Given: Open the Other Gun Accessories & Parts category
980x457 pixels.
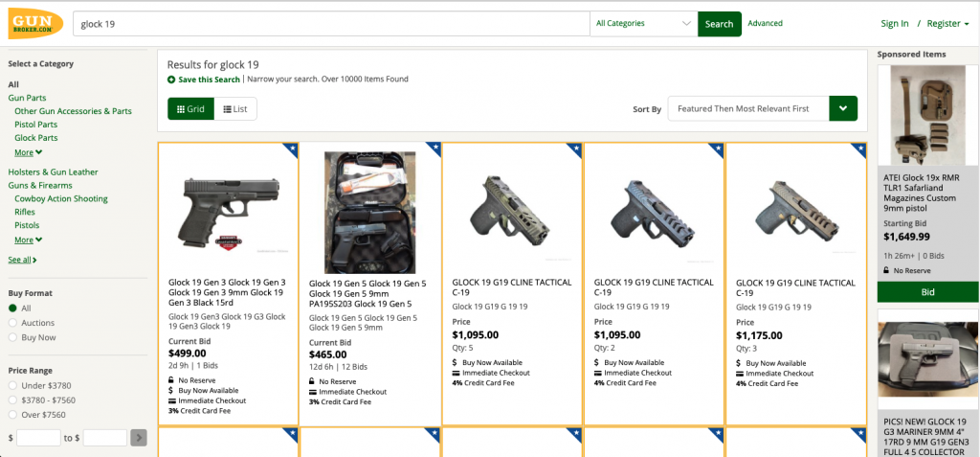Looking at the screenshot, I should (73, 111).
